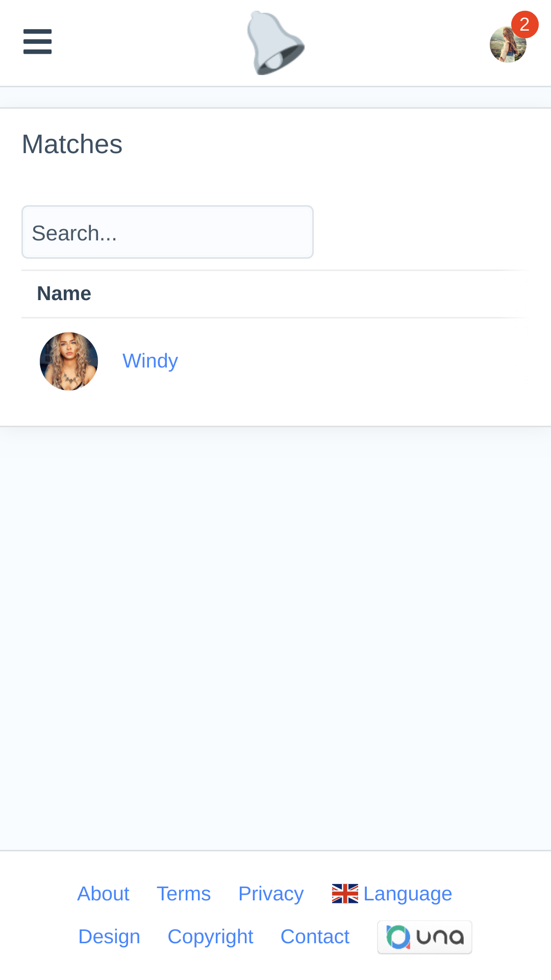Click the Matches block title

(x=72, y=144)
